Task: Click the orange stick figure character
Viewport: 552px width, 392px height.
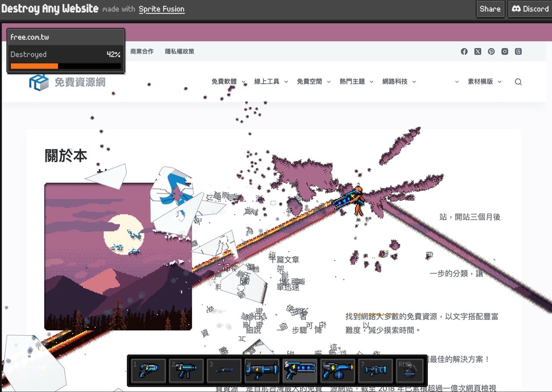Action: pos(358,202)
